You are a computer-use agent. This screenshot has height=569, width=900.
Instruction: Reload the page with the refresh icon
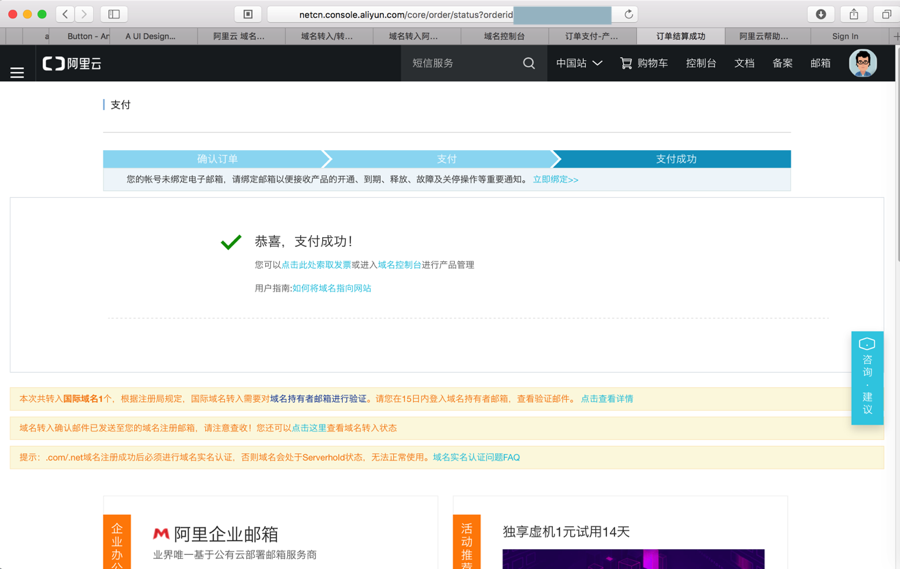tap(629, 14)
